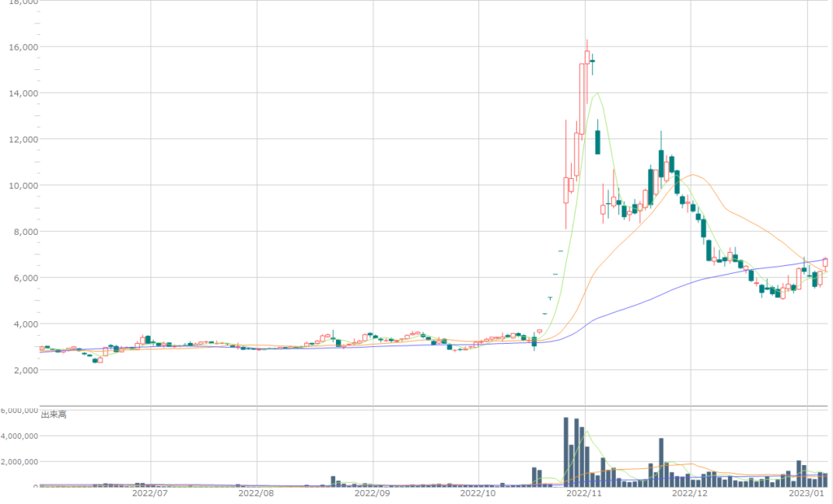This screenshot has height=504, width=833.
Task: Click the 2022/10 date label
Action: 478,493
